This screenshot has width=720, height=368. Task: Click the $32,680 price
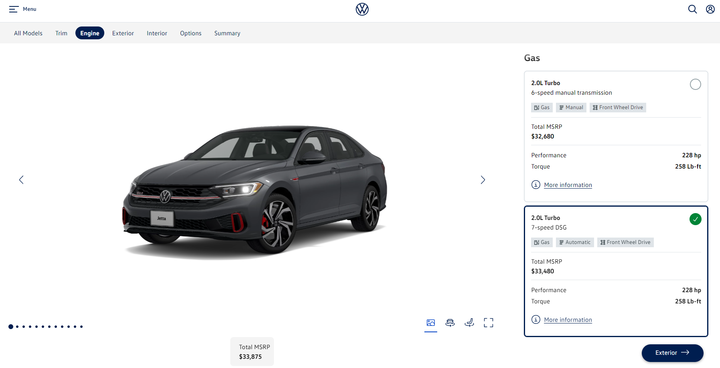click(542, 136)
